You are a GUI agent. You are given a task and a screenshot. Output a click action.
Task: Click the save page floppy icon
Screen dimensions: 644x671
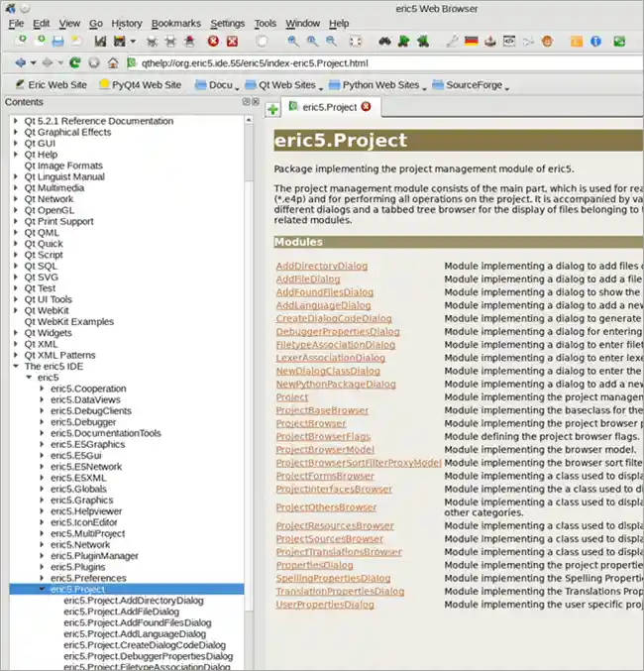[x=58, y=42]
